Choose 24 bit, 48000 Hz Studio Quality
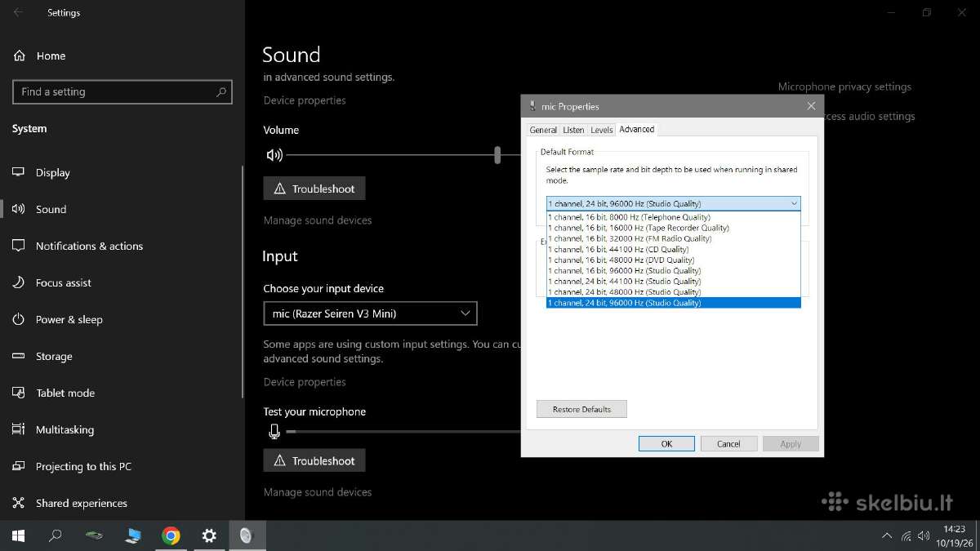 point(673,291)
